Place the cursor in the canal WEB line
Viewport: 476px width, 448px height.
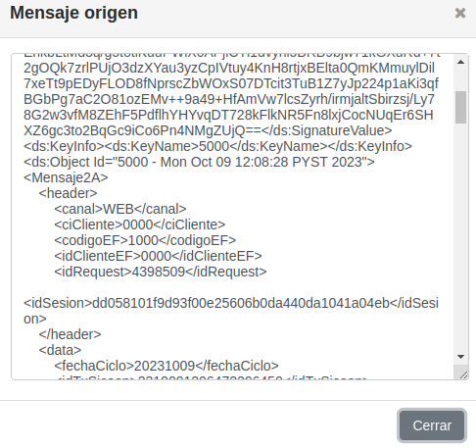(120, 209)
